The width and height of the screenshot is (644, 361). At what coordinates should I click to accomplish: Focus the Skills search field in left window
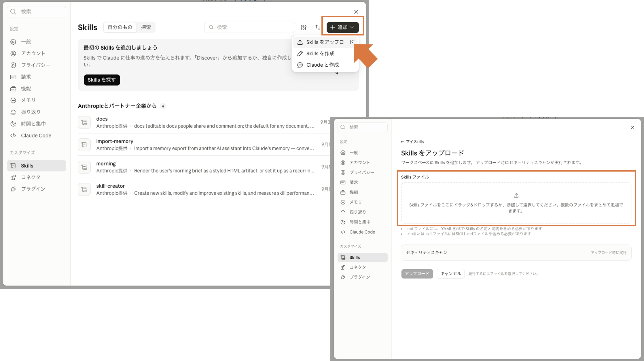[x=249, y=27]
